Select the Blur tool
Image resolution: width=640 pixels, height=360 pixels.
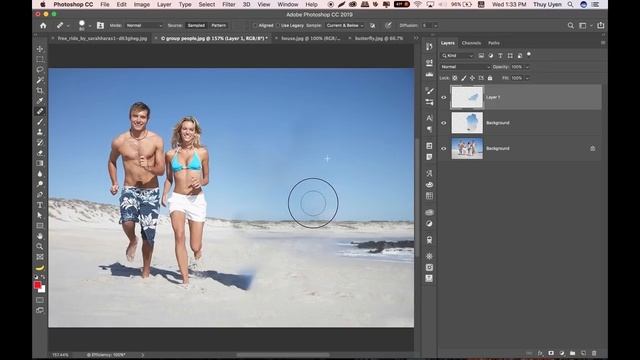40,174
